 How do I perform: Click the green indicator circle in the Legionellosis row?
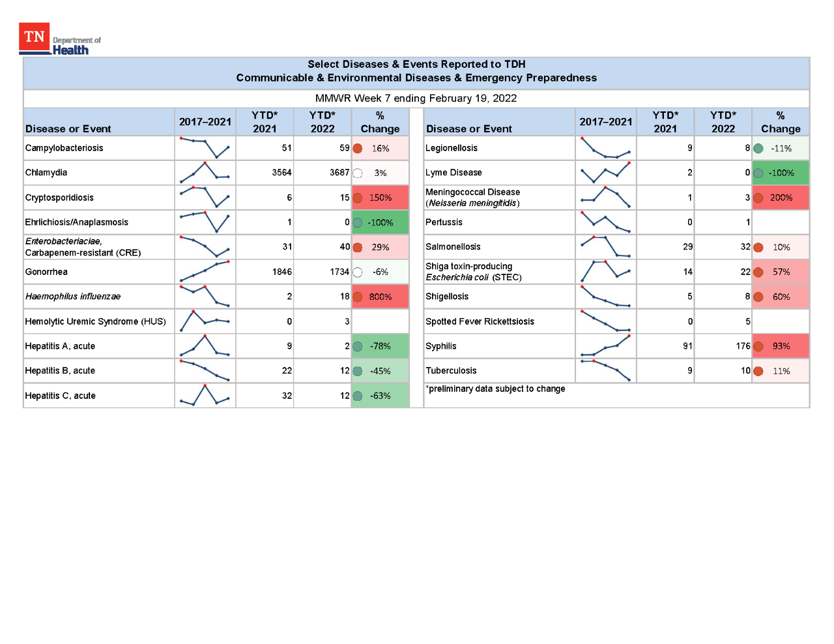(x=758, y=149)
